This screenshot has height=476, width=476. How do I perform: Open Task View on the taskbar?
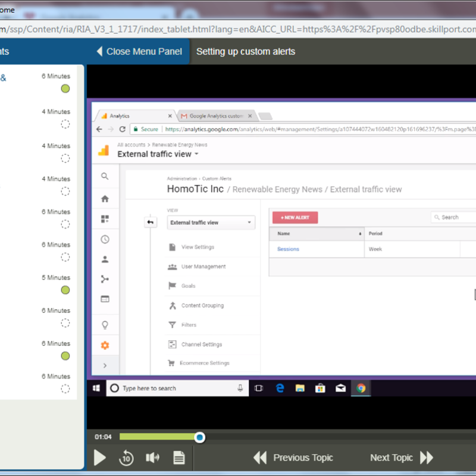click(259, 389)
